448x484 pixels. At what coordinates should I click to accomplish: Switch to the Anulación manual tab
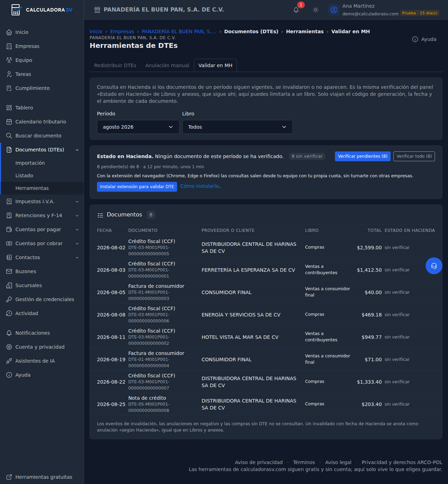[x=167, y=65]
